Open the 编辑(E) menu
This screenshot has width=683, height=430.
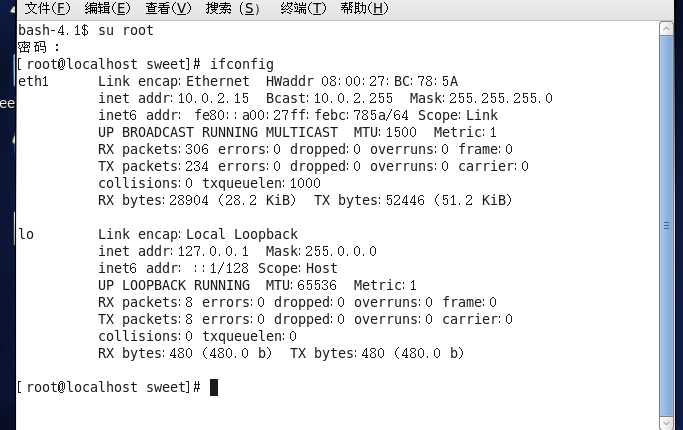(108, 9)
